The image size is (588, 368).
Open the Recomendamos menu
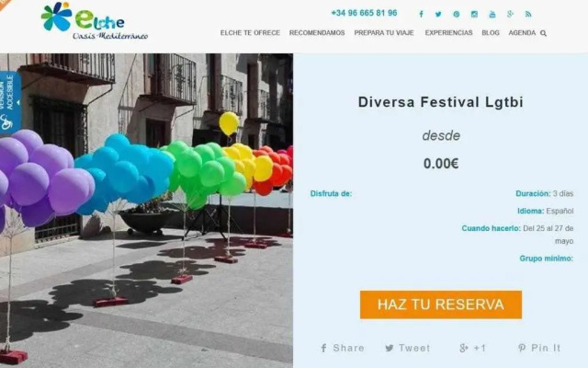click(x=317, y=33)
